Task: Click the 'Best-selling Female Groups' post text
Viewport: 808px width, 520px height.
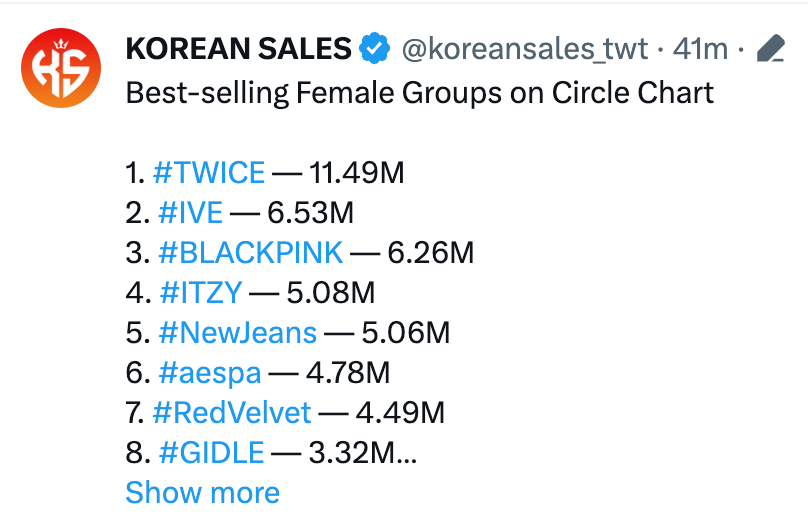Action: pyautogui.click(x=419, y=93)
